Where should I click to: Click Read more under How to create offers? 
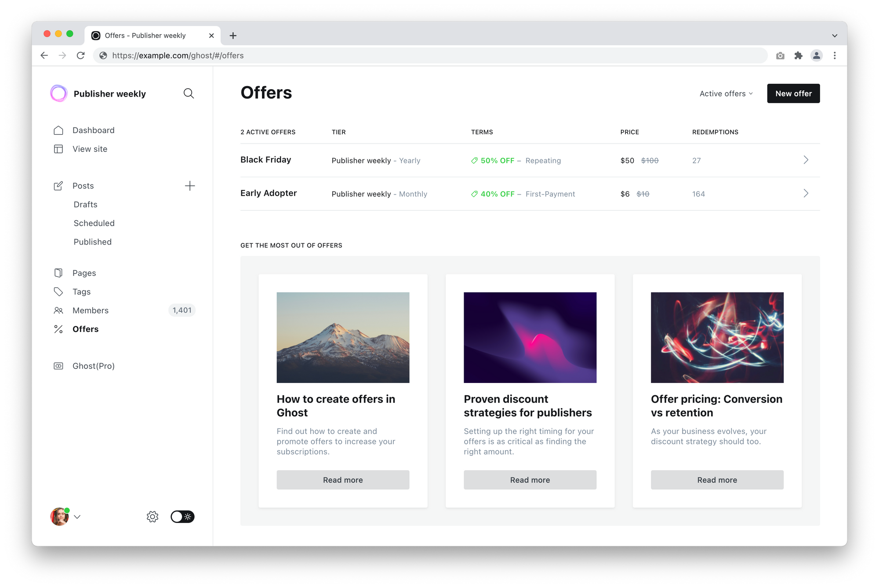click(x=343, y=480)
